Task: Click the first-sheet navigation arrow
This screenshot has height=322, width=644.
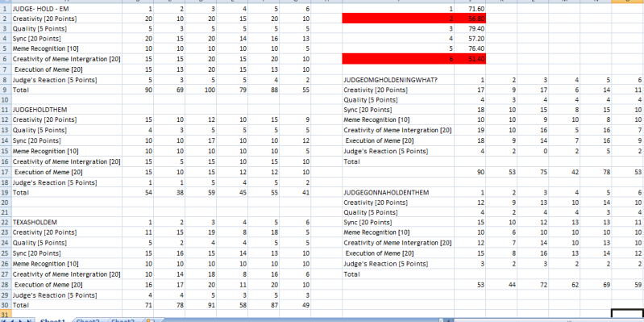Action: click(5, 320)
